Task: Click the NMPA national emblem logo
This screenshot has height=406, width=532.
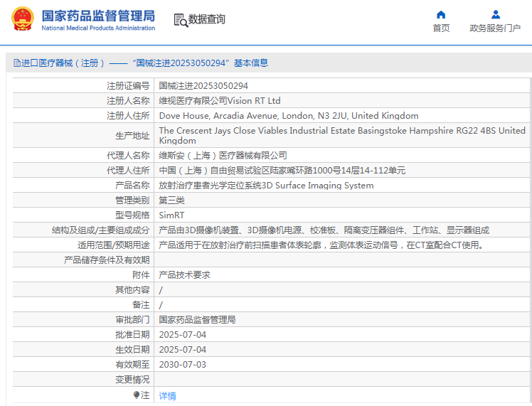Action: click(x=21, y=20)
